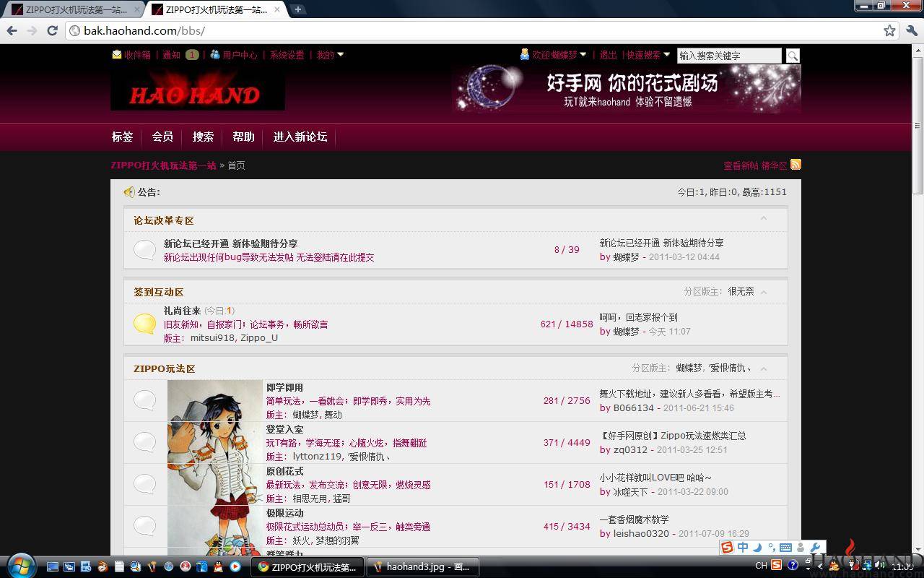The image size is (924, 578).
Task: Click the forum bubble icon for 登堂入室
Action: (145, 442)
